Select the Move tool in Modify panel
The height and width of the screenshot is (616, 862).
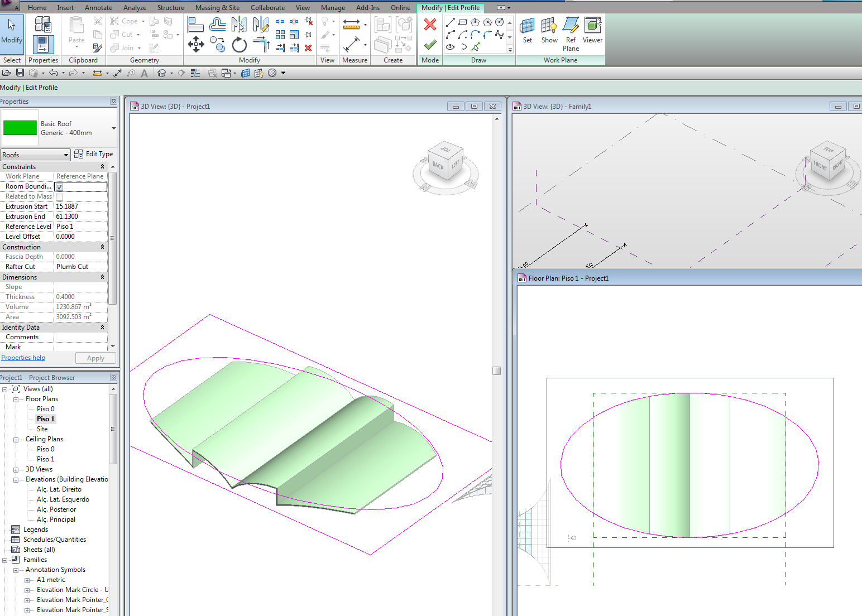195,44
